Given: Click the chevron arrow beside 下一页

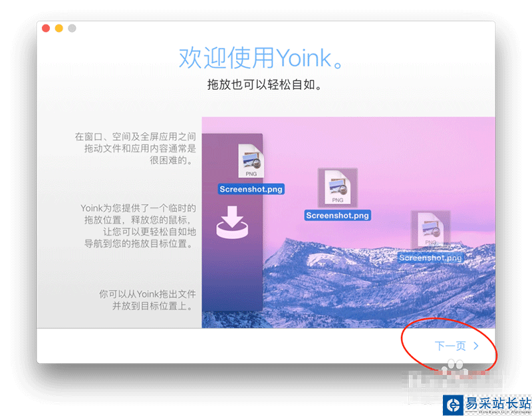Looking at the screenshot, I should tap(476, 346).
